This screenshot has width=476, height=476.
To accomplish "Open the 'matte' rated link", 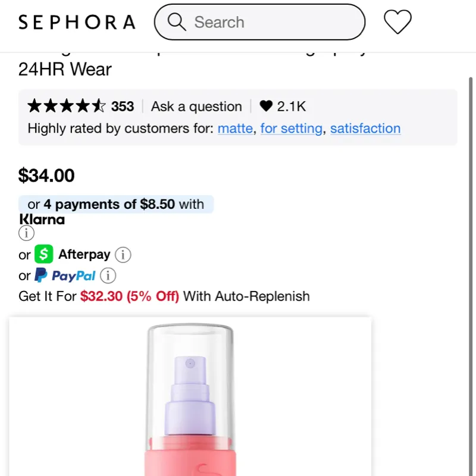I will [235, 129].
